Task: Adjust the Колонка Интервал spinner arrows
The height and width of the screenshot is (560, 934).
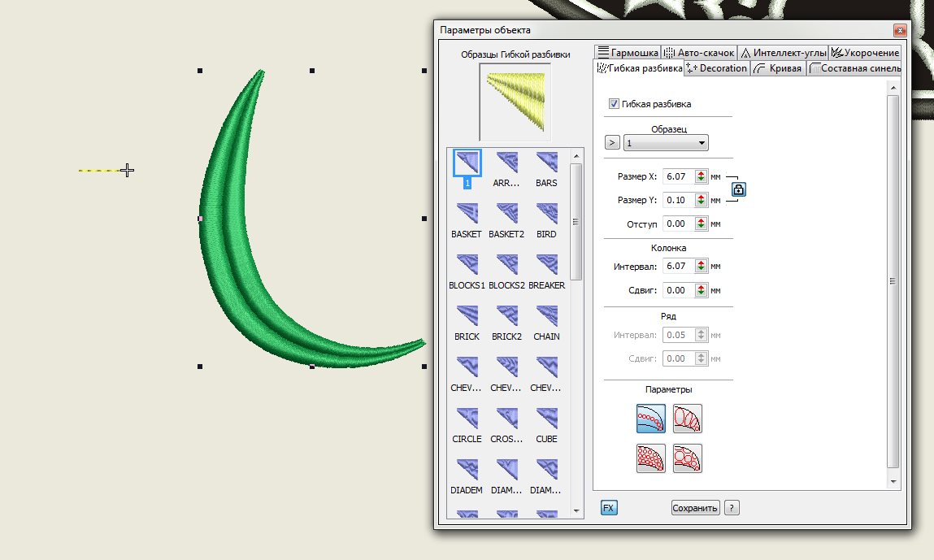Action: pyautogui.click(x=701, y=267)
